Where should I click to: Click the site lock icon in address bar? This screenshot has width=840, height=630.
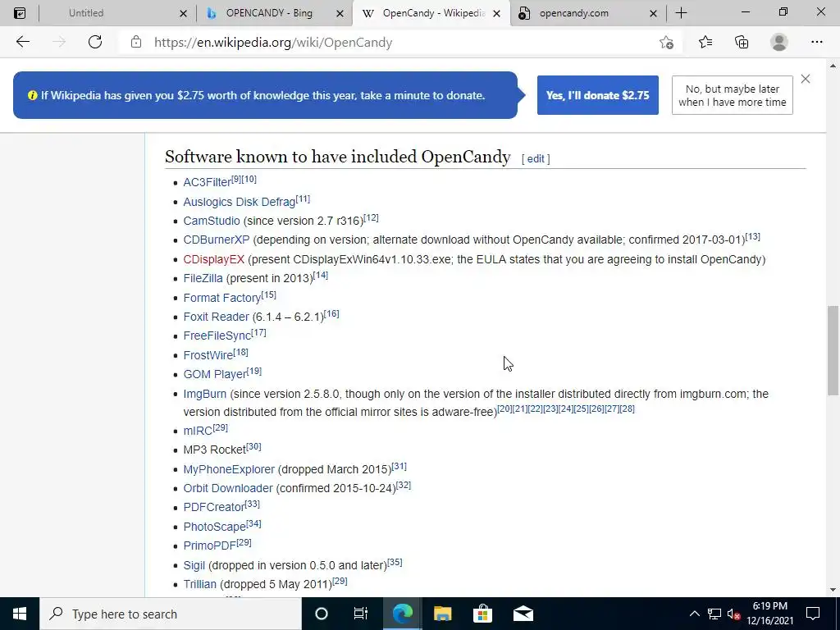[x=136, y=42]
